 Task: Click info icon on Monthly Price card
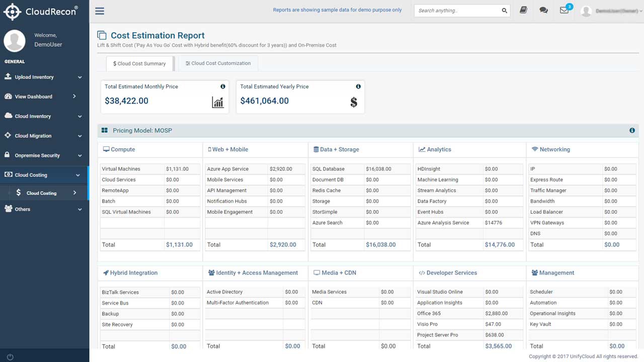pyautogui.click(x=223, y=86)
